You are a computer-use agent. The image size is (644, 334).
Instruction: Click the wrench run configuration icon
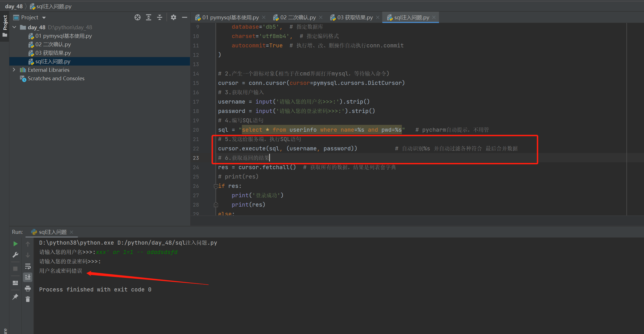15,255
